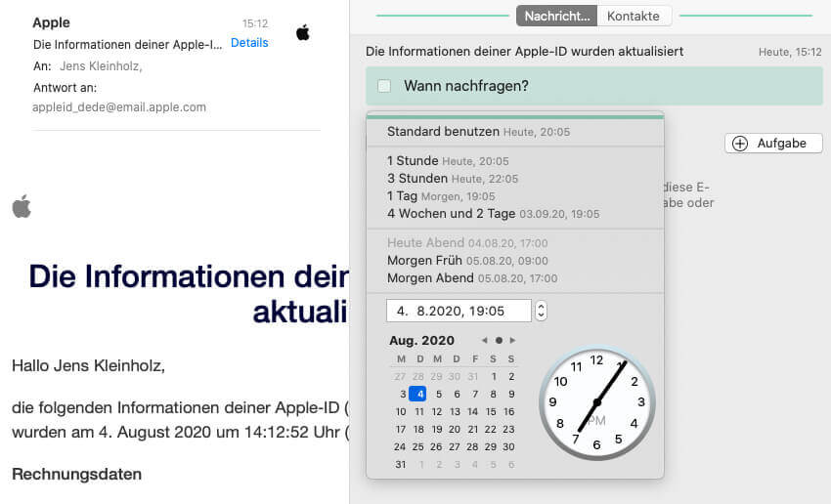The width and height of the screenshot is (831, 504).
Task: Click the Rechnungsdaten heading
Action: point(77,475)
